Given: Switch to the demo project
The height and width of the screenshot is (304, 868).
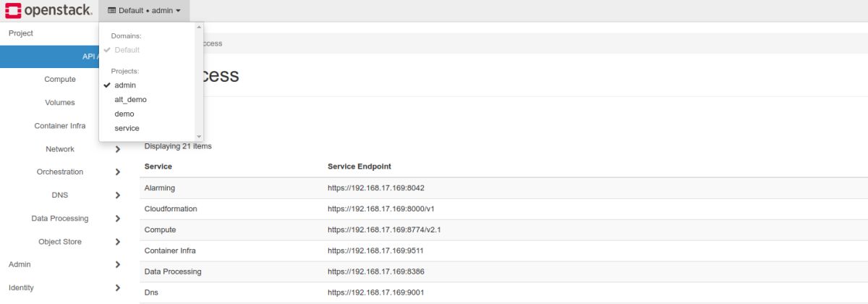Looking at the screenshot, I should click(x=124, y=114).
